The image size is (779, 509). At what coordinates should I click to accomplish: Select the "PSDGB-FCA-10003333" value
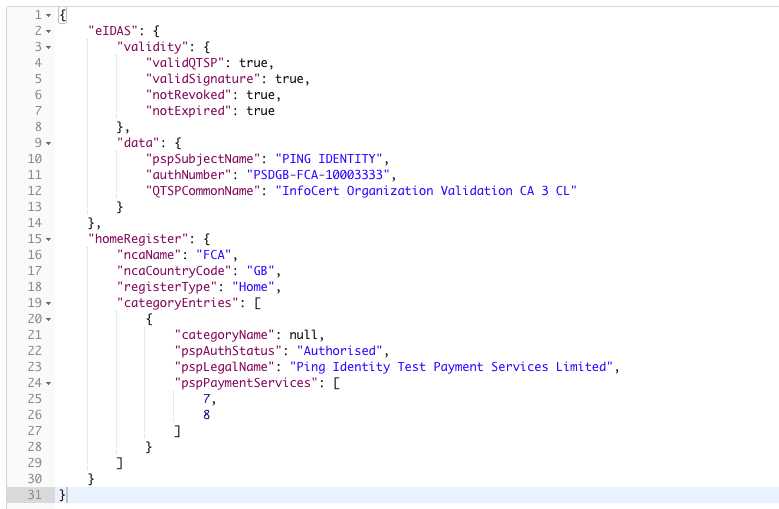click(x=318, y=175)
